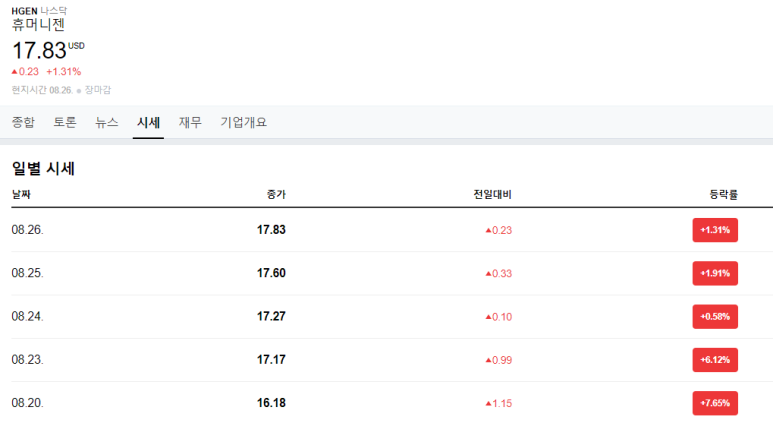Select the 08.26. date row
The height and width of the screenshot is (423, 773).
coord(392,230)
